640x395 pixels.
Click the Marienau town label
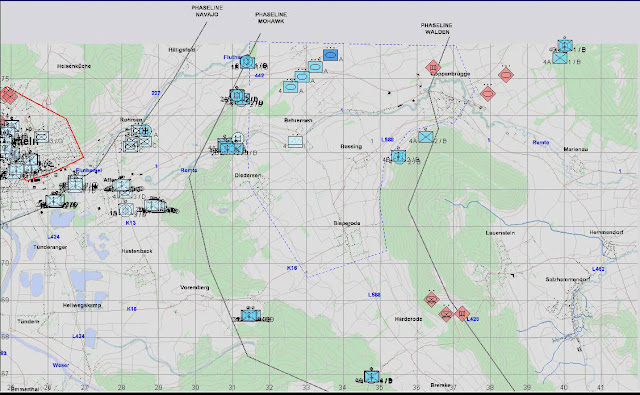(576, 149)
